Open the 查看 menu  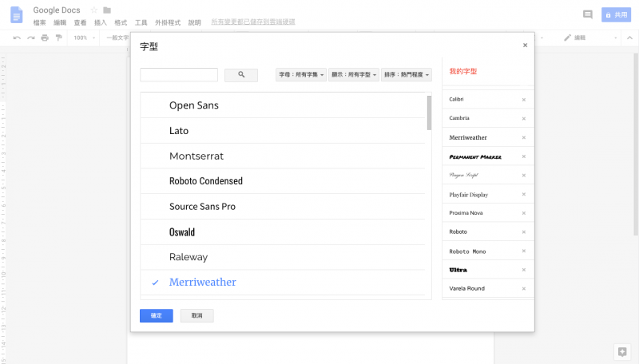coord(81,23)
